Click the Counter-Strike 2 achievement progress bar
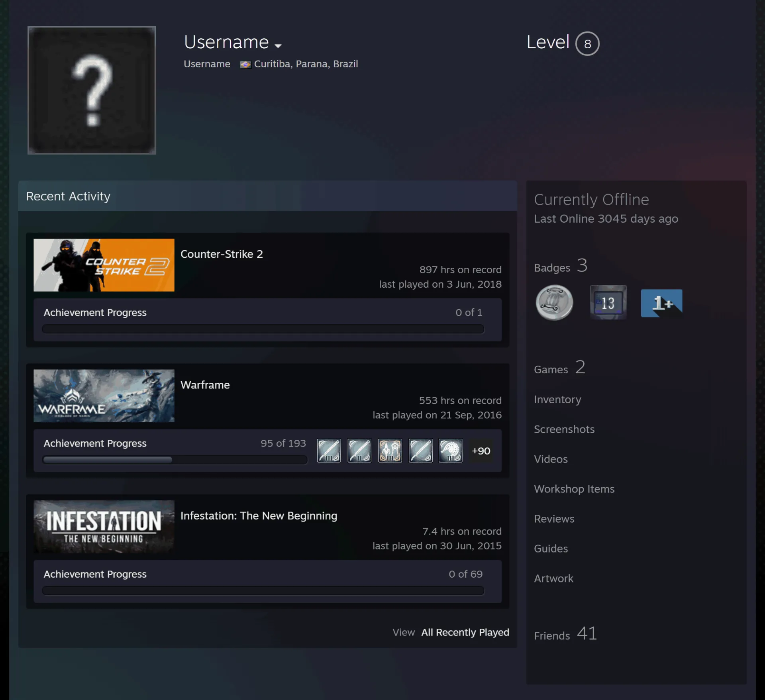This screenshot has width=765, height=700. (x=263, y=329)
